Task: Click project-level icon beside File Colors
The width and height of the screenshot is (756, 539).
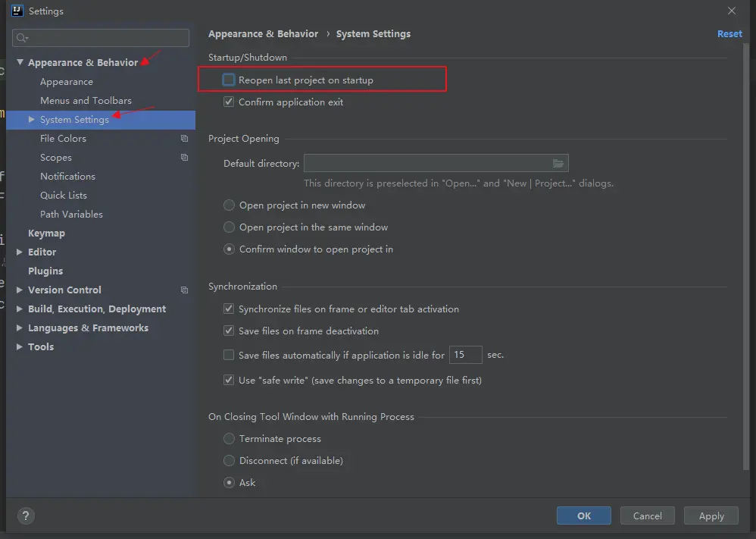Action: (184, 139)
